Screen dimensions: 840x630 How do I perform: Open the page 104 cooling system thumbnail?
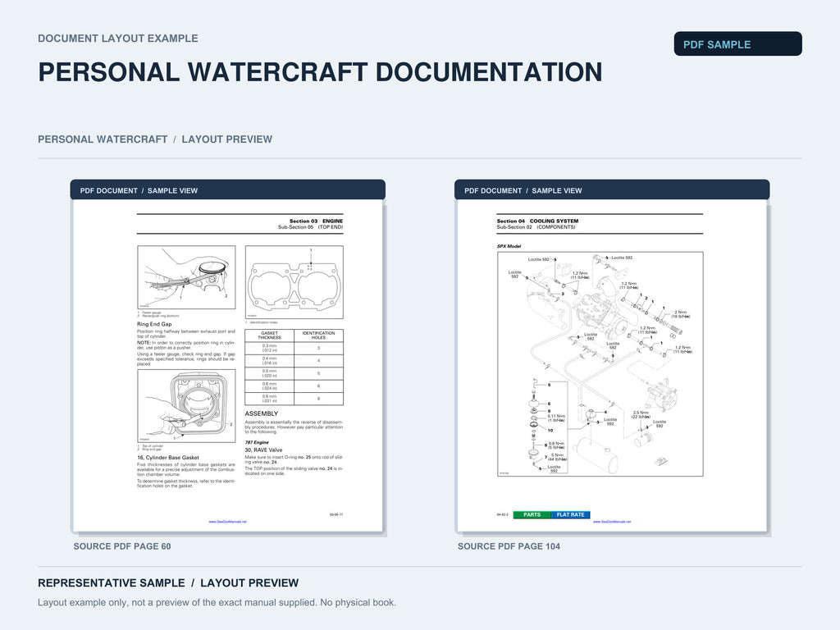pos(612,365)
